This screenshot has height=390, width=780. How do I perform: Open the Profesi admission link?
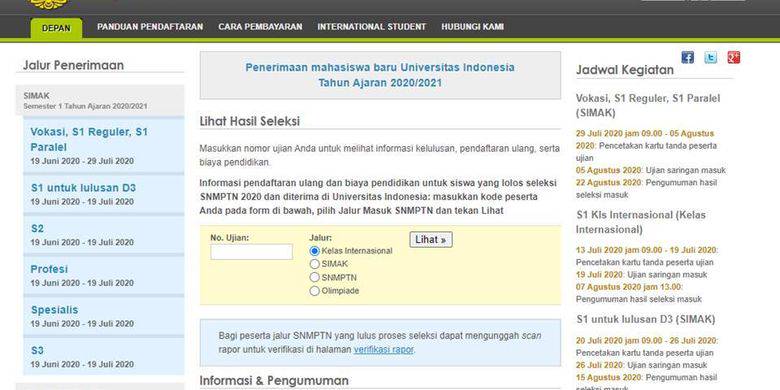pyautogui.click(x=49, y=269)
